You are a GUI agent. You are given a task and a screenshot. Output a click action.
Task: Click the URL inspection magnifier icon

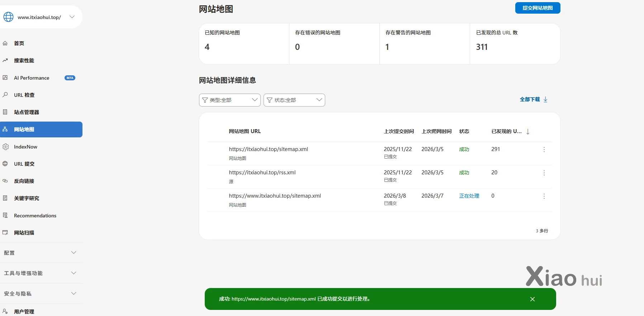[x=5, y=95]
